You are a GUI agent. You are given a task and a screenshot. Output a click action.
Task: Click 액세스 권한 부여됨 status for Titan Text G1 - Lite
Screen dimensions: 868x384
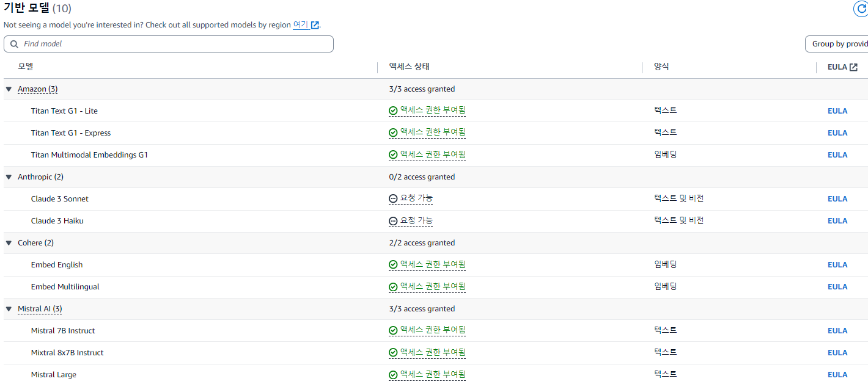pos(433,110)
